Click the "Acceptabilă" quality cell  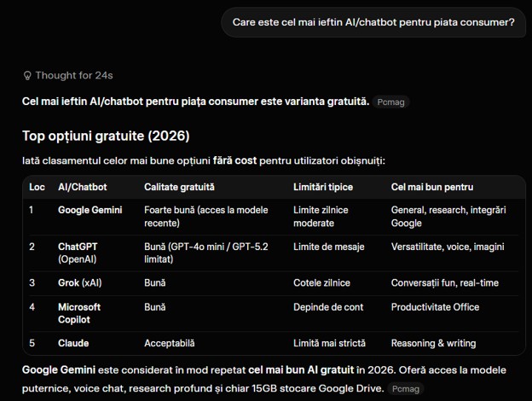coord(170,343)
